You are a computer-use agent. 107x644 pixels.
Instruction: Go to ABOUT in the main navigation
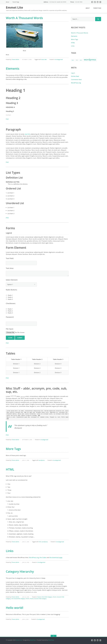88,8
